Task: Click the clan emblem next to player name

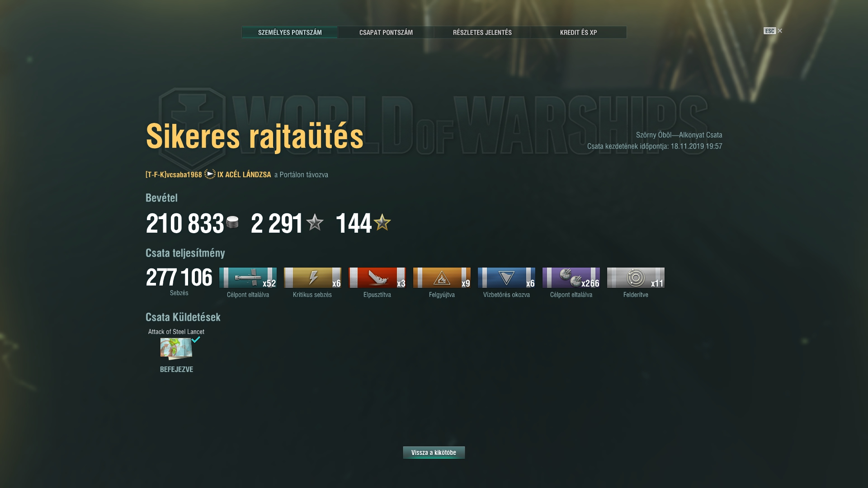Action: (x=210, y=174)
